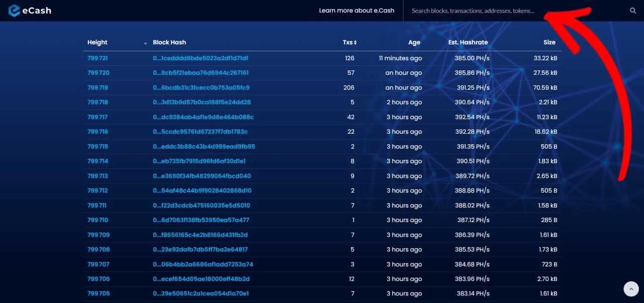Viewport: 644px width, 303px height.
Task: Open block height 799721
Action: [98, 58]
